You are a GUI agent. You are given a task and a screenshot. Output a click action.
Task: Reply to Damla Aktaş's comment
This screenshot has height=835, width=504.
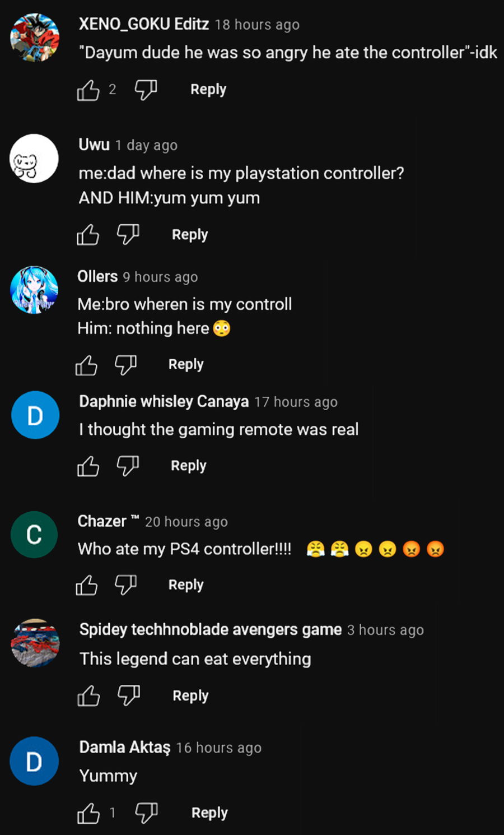pyautogui.click(x=209, y=813)
